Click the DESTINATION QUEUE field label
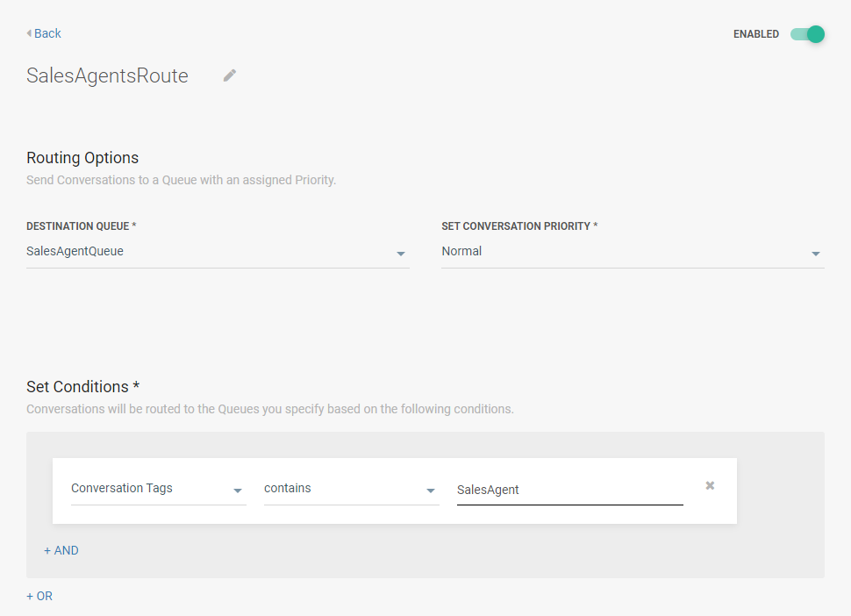 coord(82,226)
